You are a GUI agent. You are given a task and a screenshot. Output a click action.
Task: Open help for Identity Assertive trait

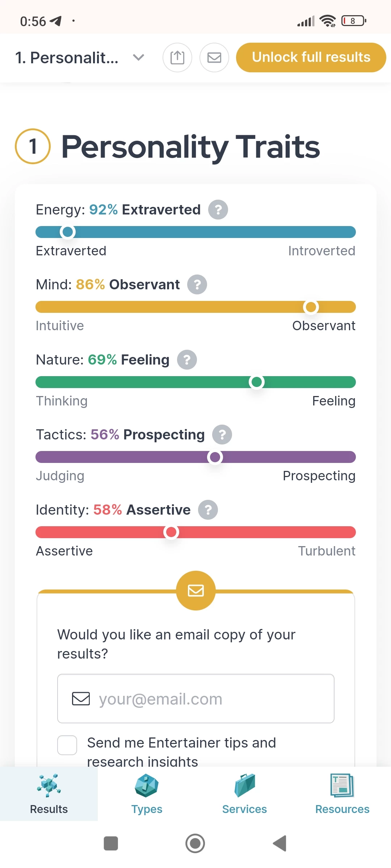(x=208, y=510)
